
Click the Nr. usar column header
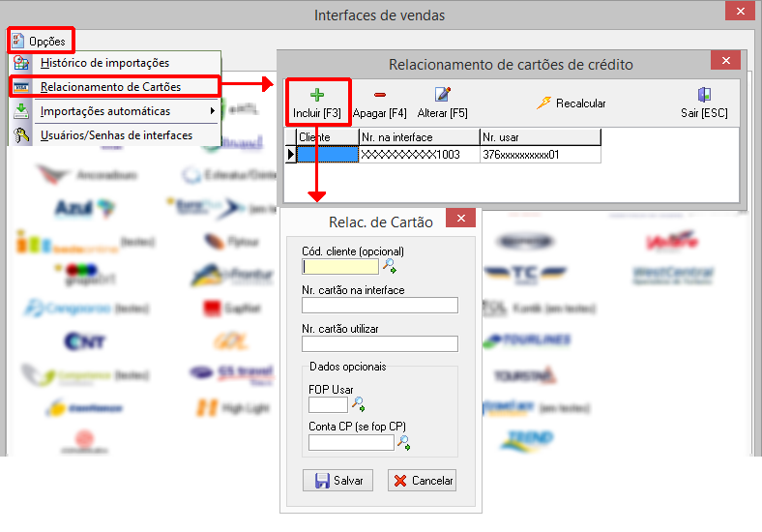(541, 137)
